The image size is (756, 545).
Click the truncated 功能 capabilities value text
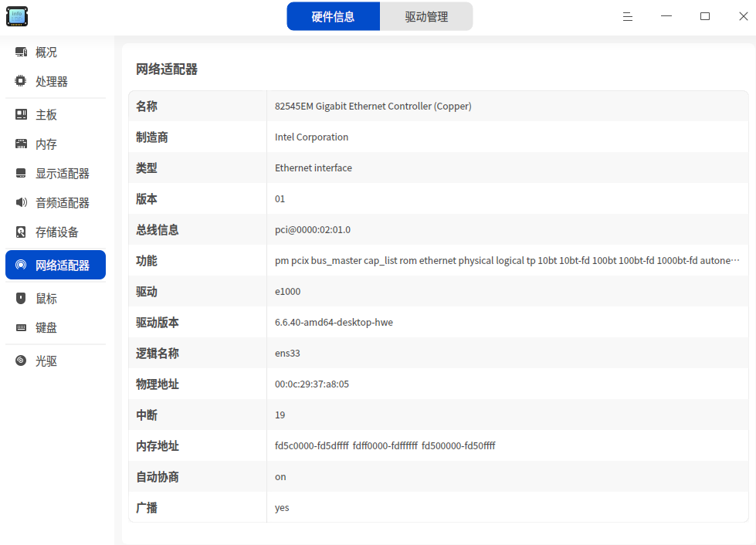pos(507,261)
